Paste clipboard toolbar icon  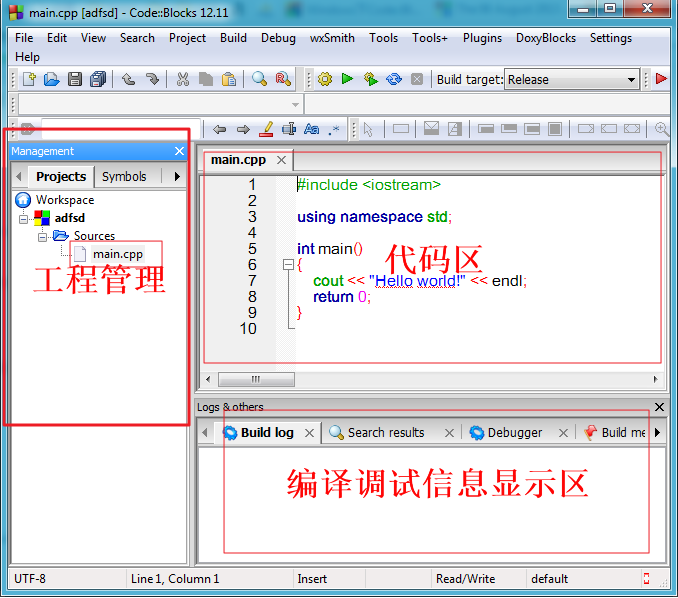[x=229, y=80]
